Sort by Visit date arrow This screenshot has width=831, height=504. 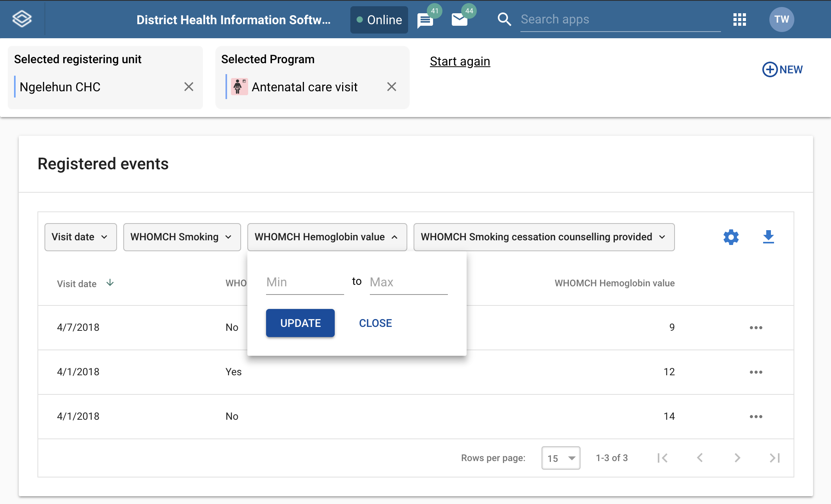(x=110, y=283)
